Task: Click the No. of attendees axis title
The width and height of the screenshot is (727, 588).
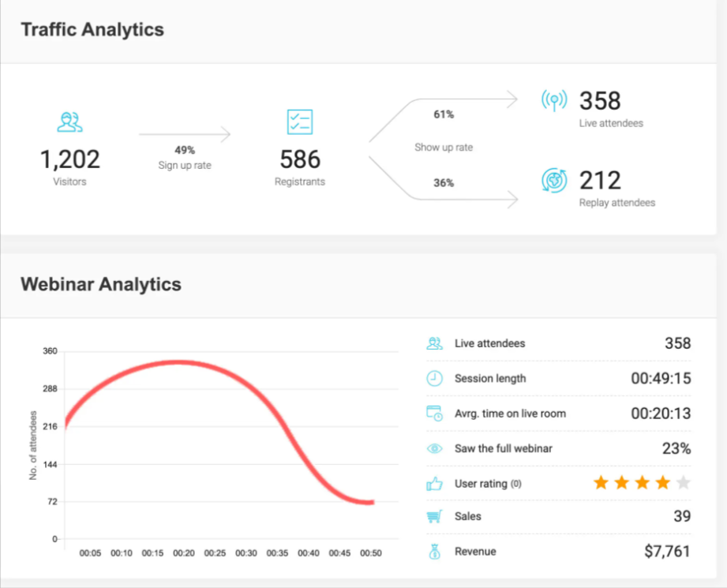Action: [33, 445]
